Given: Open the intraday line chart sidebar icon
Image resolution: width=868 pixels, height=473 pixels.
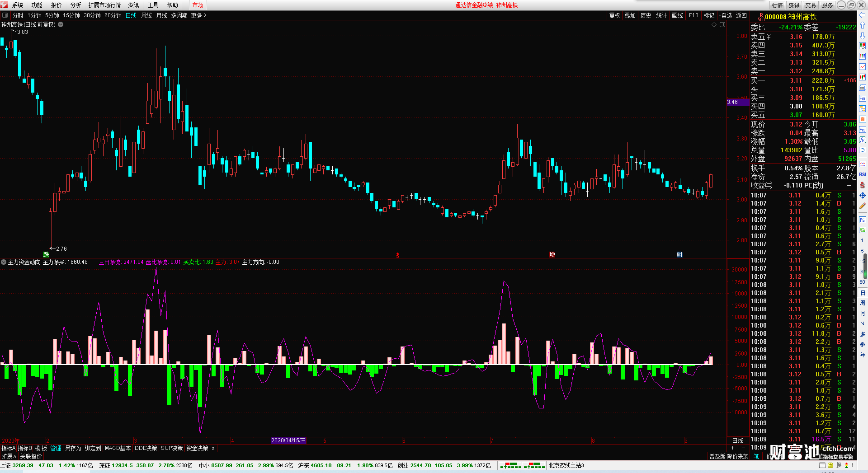Looking at the screenshot, I should click(863, 67).
